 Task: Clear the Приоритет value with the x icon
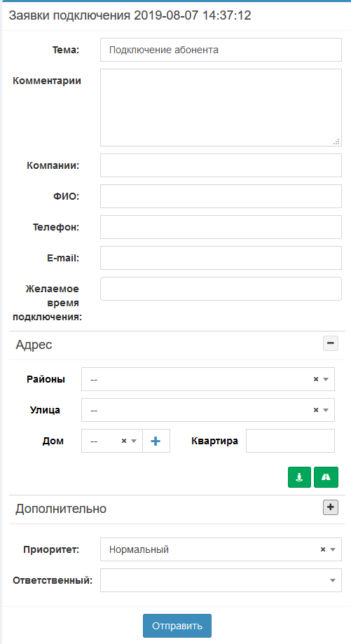323,549
